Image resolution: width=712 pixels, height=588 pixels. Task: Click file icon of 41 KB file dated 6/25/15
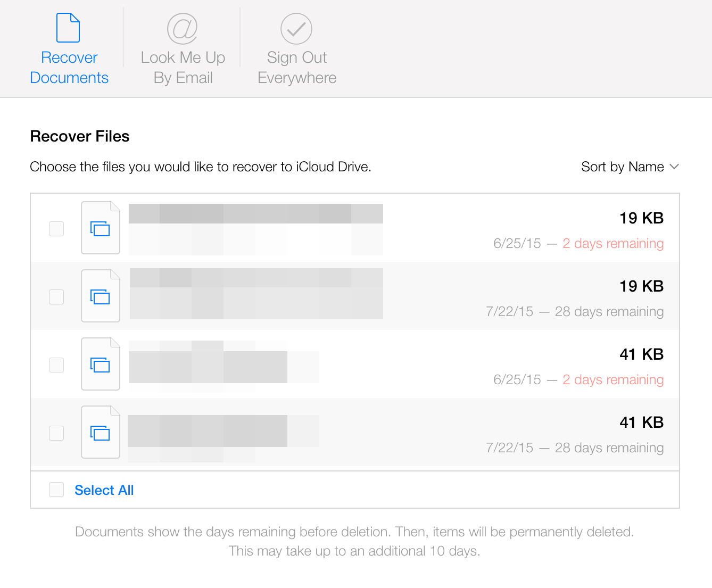pyautogui.click(x=100, y=365)
